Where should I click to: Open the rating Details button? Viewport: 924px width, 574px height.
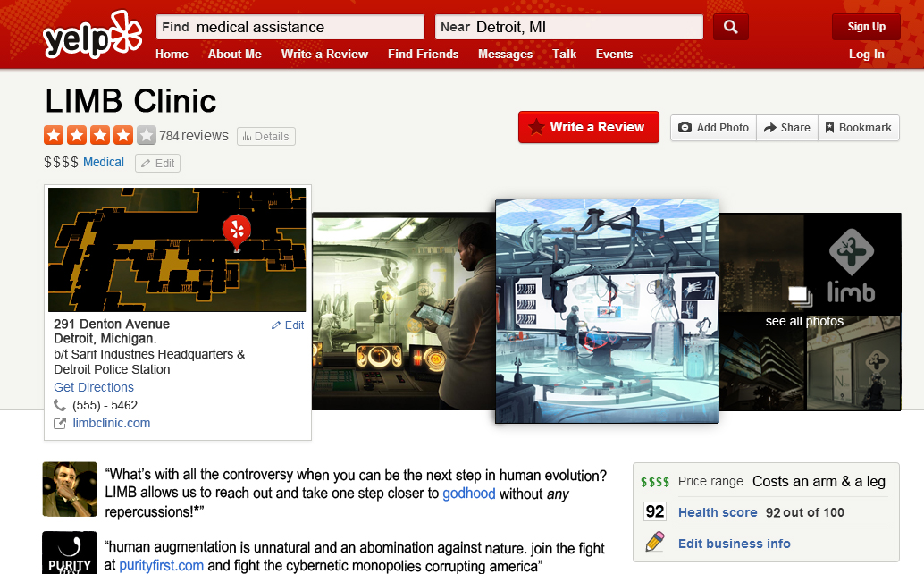coord(265,136)
